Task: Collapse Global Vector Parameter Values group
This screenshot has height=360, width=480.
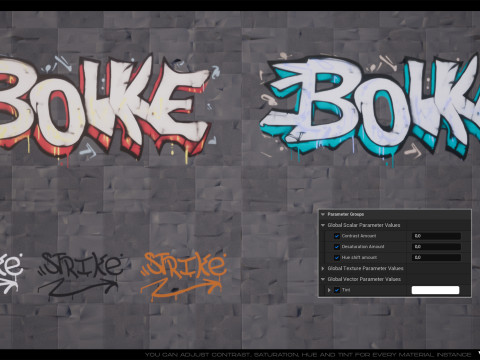Action: point(323,279)
